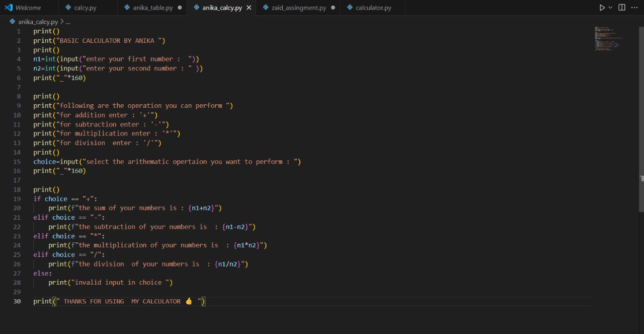Switch to the anika_table.py tab
644x334 pixels.
(x=152, y=8)
